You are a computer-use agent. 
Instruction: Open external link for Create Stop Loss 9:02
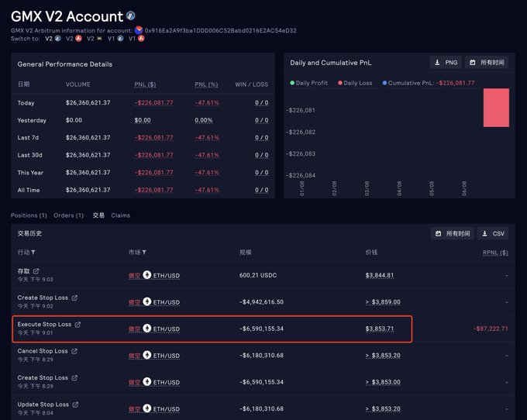[74, 298]
